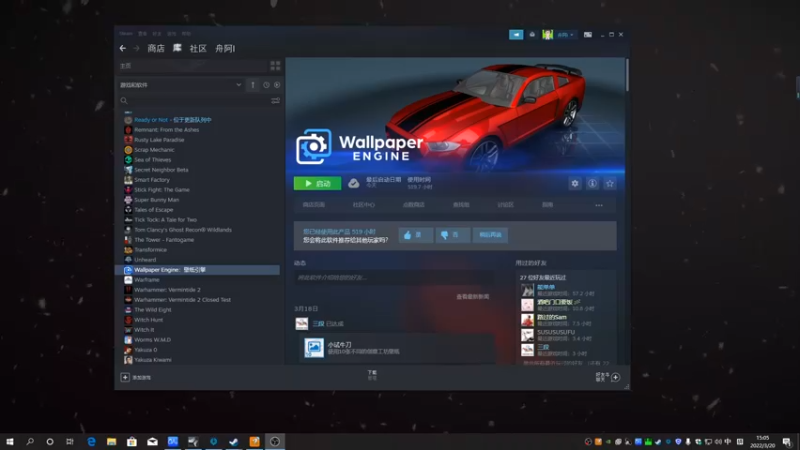Image resolution: width=800 pixels, height=450 pixels.
Task: Choose the ask-me-later button
Action: pos(490,235)
